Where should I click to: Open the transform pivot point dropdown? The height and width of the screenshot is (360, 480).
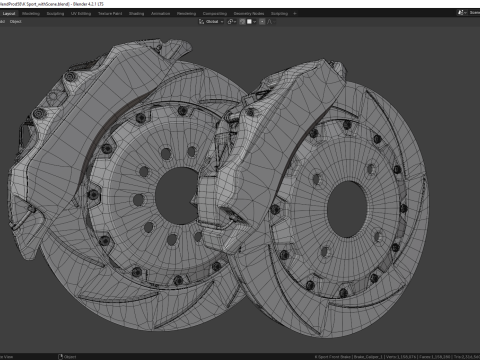(232, 22)
